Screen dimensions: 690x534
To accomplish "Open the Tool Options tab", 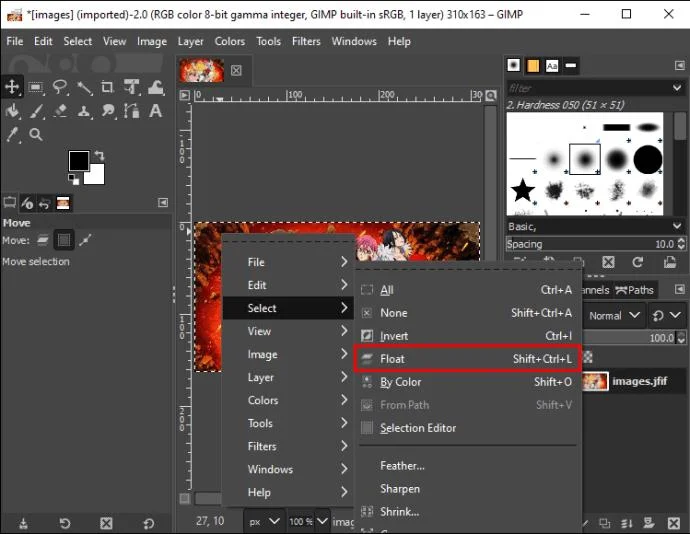I will pos(10,203).
